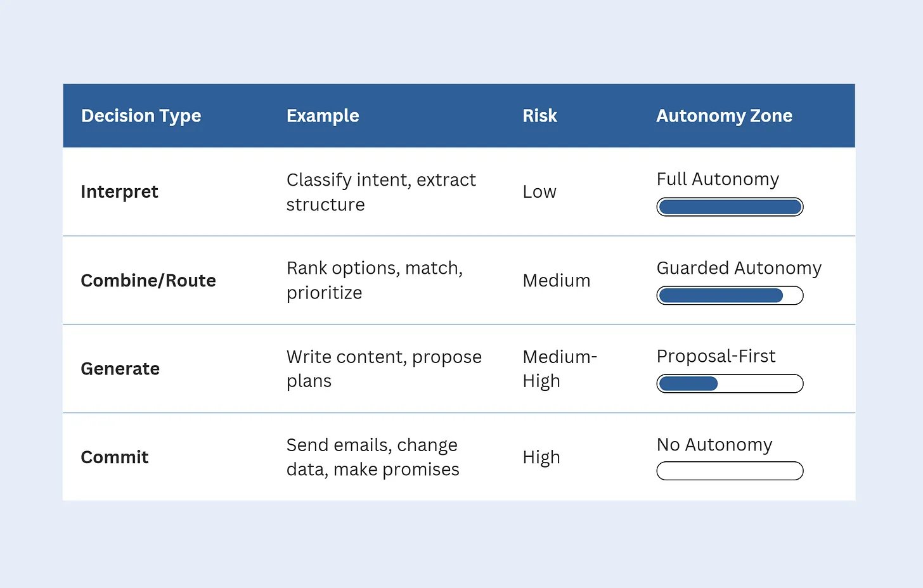Select the Combine/Route row label
The height and width of the screenshot is (588, 923).
pyautogui.click(x=148, y=280)
